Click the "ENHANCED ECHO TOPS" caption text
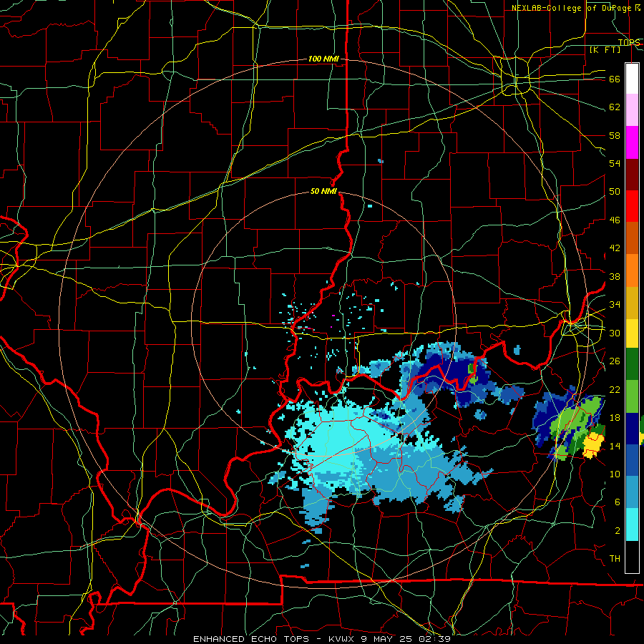This screenshot has height=644, width=644. coord(251,639)
